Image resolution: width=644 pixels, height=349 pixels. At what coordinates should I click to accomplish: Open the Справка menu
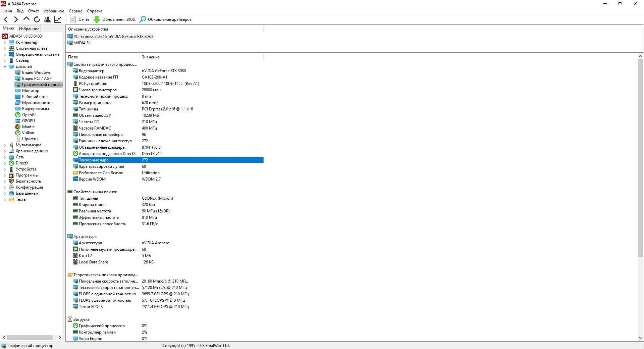95,11
